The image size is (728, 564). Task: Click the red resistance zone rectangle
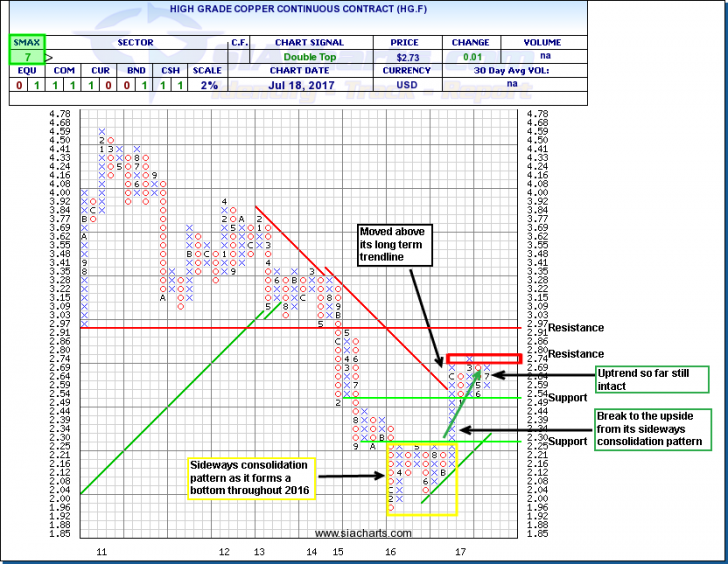[483, 358]
